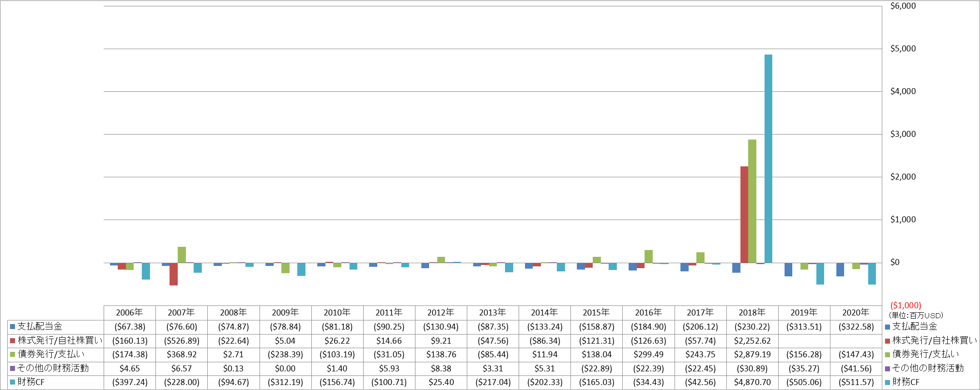980x390 pixels.
Task: Click the cyan 財務CF legend swatch on the left
Action: tap(13, 382)
